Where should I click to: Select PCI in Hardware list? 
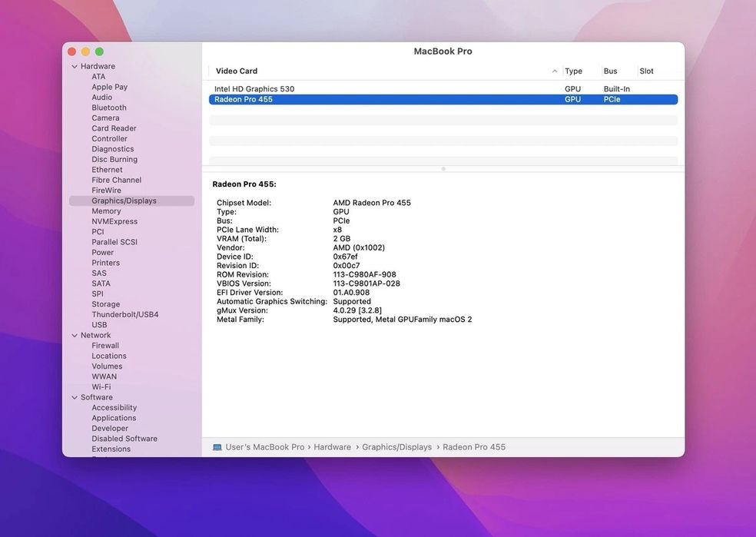98,232
